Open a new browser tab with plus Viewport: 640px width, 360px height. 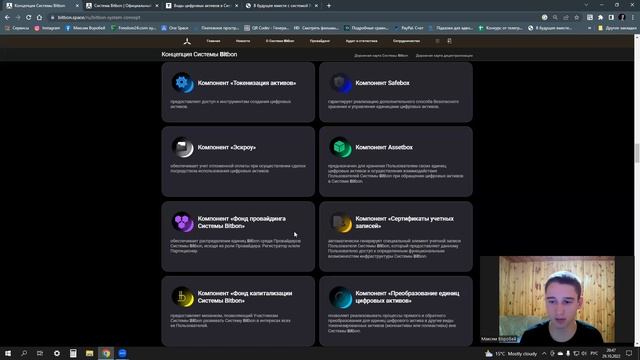click(329, 6)
